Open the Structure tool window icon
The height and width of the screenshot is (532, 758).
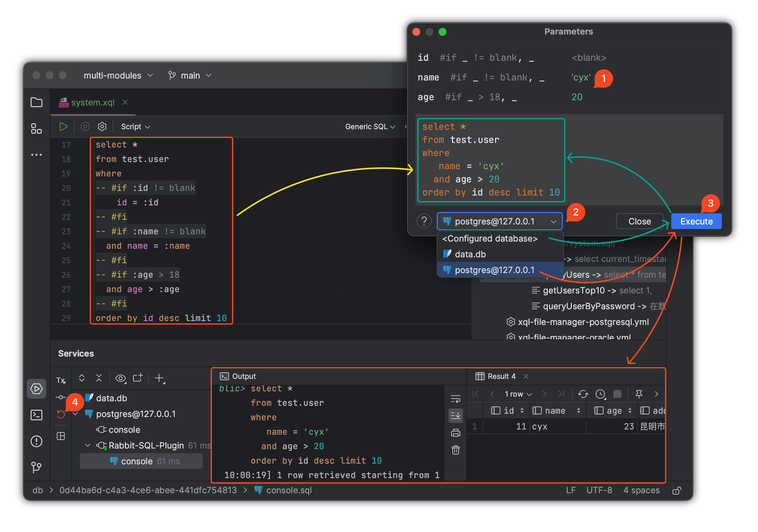(36, 128)
